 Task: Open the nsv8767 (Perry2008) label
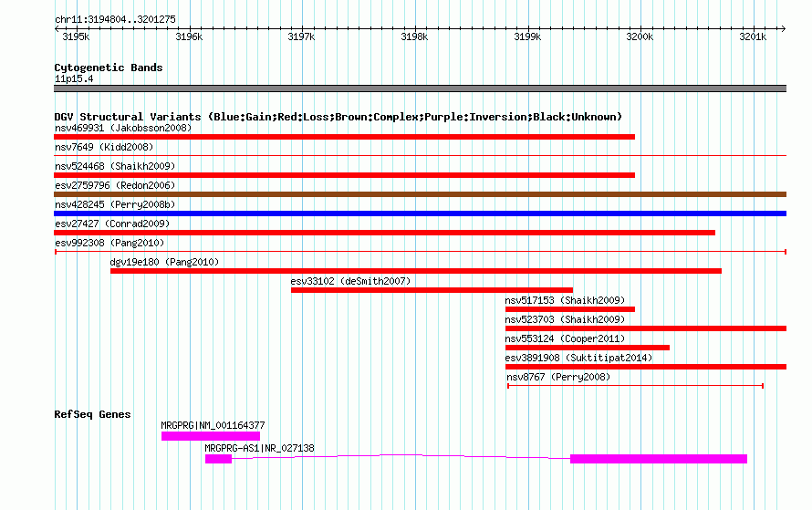click(x=558, y=377)
